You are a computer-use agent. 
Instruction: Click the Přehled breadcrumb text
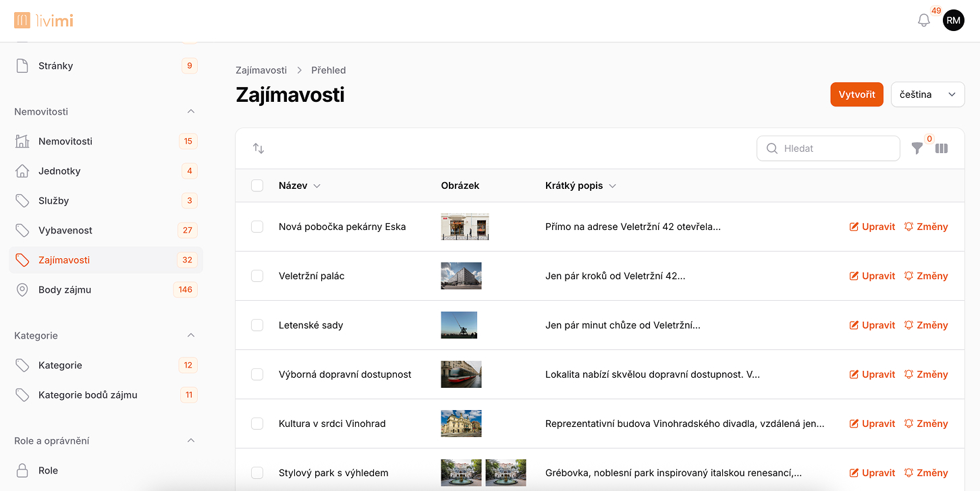[329, 70]
